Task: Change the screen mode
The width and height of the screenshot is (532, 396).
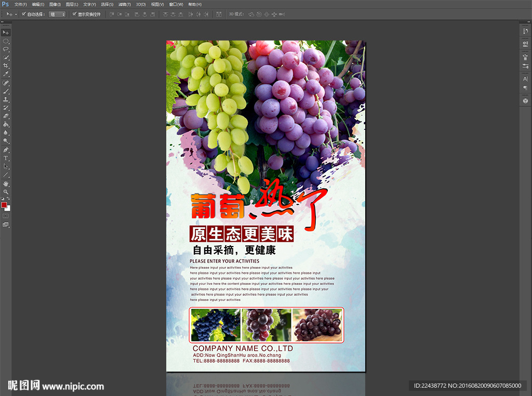Action: point(6,224)
